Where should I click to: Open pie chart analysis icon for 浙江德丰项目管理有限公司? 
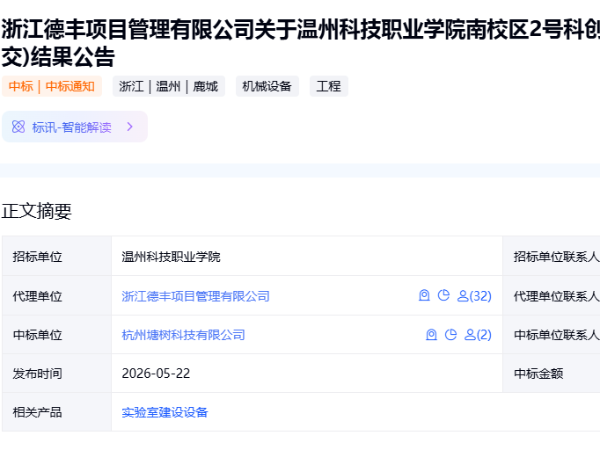(443, 295)
